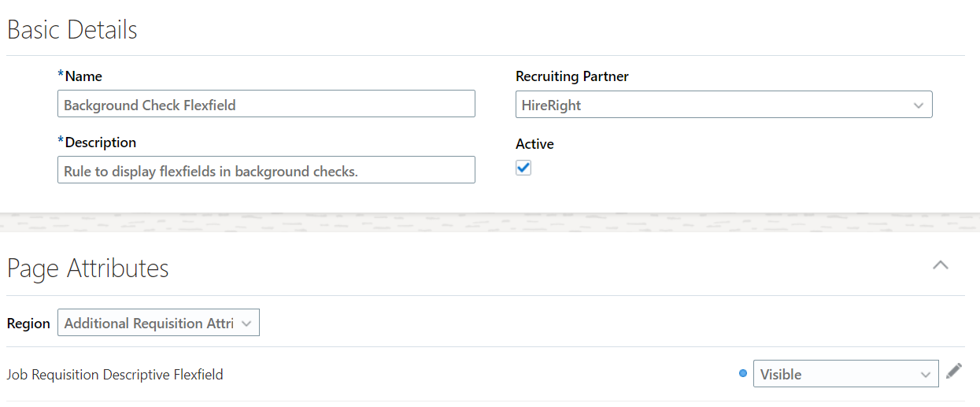Click the down arrow next to Visible
Screen dimensions: 980x407
click(926, 375)
